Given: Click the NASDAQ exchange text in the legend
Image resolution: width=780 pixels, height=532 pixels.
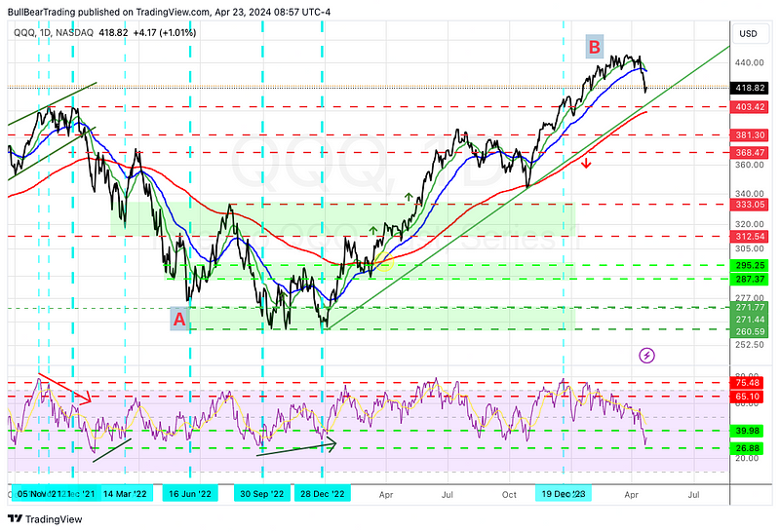Looking at the screenshot, I should click(75, 33).
